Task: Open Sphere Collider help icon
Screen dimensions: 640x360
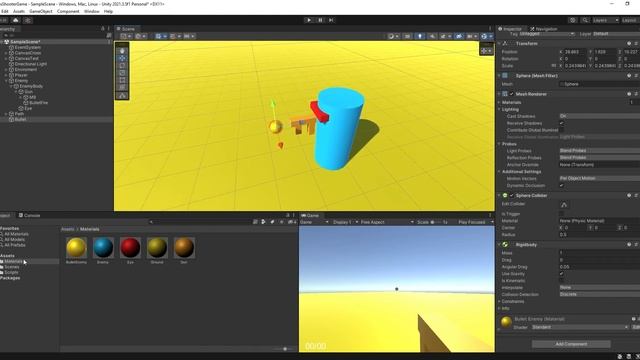Action: tap(629, 196)
